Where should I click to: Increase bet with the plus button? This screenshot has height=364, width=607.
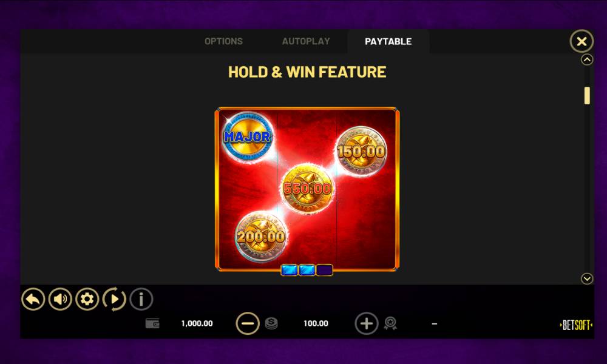pos(367,323)
